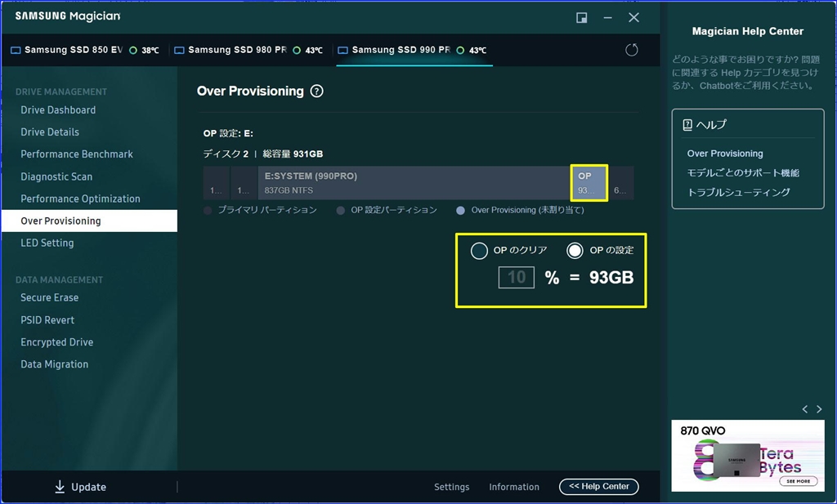The height and width of the screenshot is (504, 837).
Task: Click the 990 PRO drive monitor icon
Action: coord(342,50)
